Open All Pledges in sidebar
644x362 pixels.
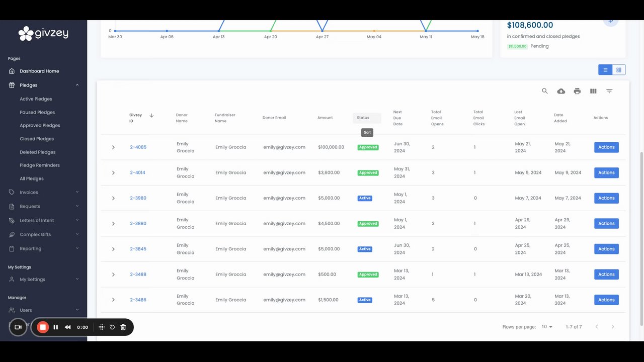click(32, 178)
